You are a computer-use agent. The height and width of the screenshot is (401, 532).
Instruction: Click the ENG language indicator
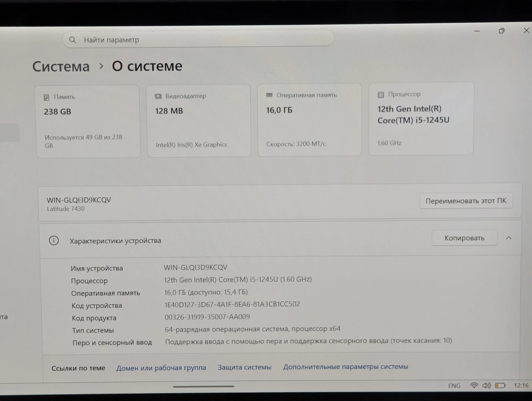[x=454, y=386]
